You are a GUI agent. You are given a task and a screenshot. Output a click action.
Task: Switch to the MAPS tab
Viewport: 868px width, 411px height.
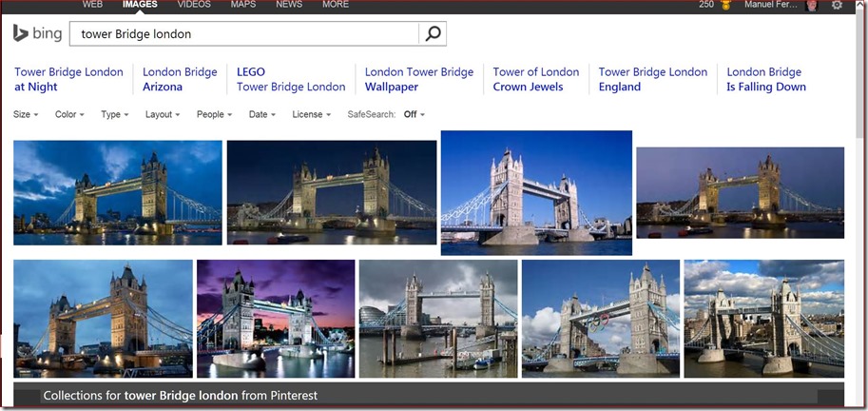pos(242,5)
